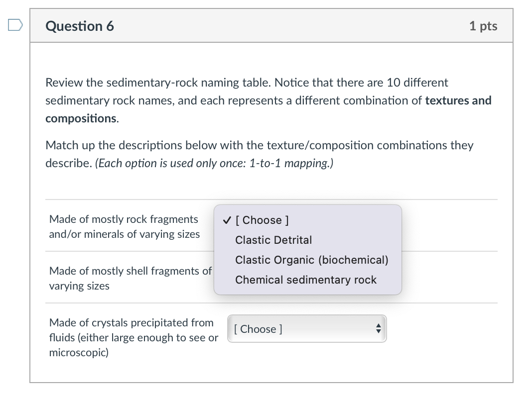This screenshot has height=399, width=532.
Task: Click the checkmark next to [ Choose ]
Action: [x=227, y=220]
